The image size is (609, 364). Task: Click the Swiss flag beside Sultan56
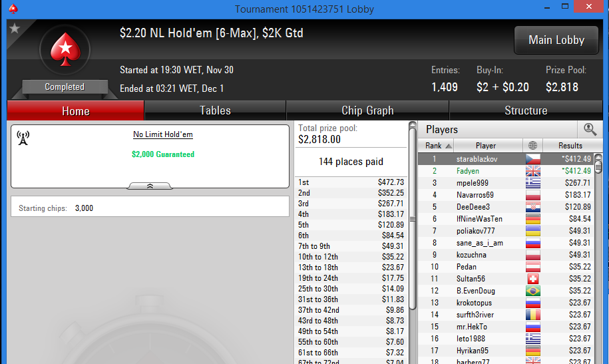pyautogui.click(x=533, y=279)
